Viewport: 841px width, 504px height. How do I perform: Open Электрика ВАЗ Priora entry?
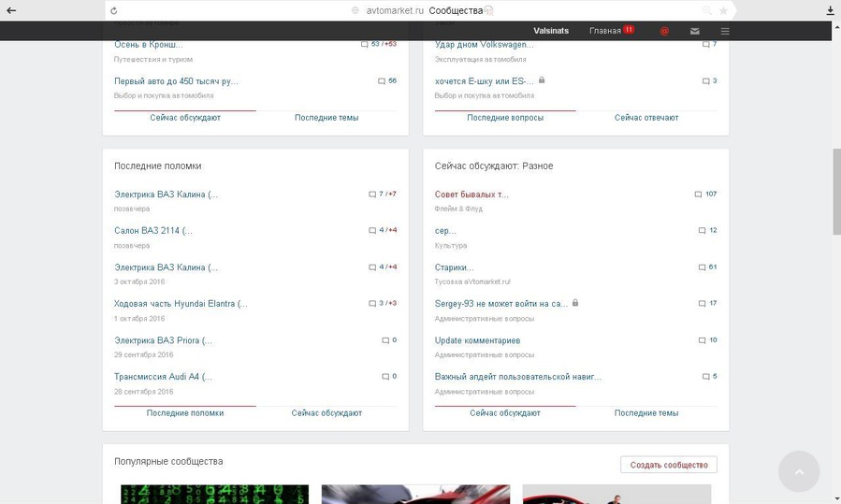(x=163, y=340)
